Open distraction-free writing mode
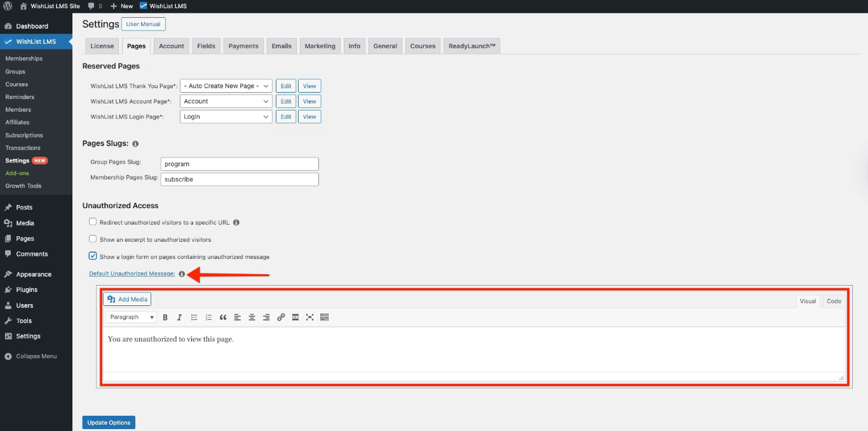This screenshot has height=431, width=868. (310, 317)
